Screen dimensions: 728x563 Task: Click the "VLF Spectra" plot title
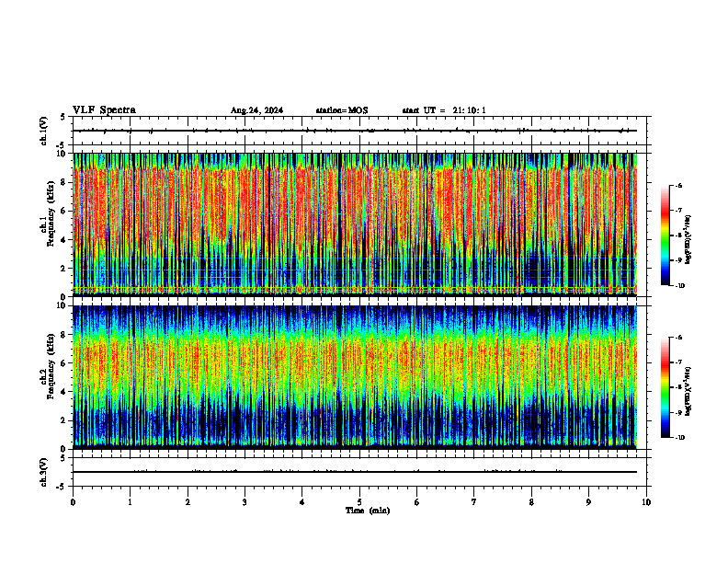(x=104, y=110)
